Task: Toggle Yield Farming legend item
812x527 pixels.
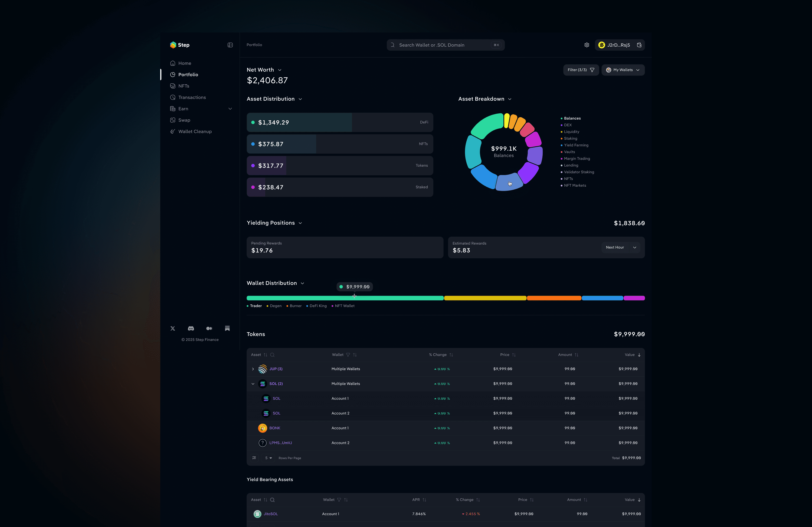Action: click(575, 145)
